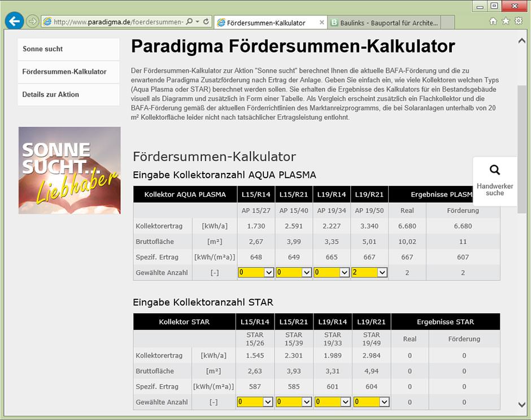
Task: Click the Refresh icon in address bar
Action: pos(206,21)
